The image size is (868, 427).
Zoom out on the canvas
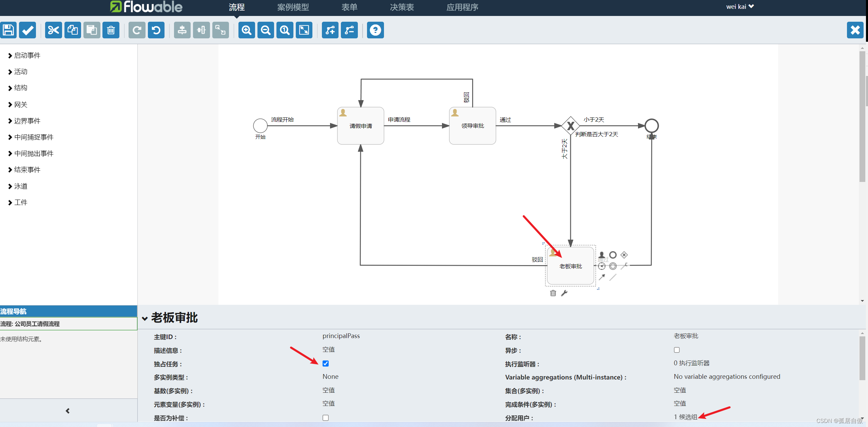pos(266,30)
